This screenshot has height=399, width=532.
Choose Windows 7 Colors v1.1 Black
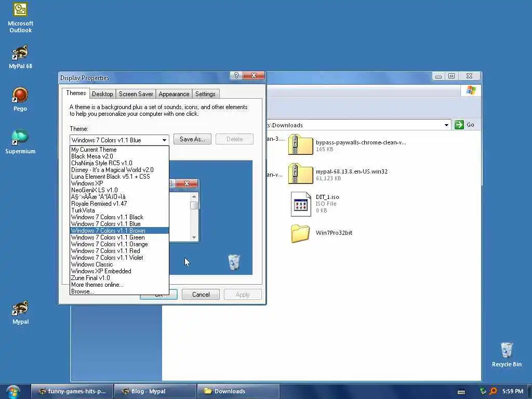pyautogui.click(x=119, y=217)
